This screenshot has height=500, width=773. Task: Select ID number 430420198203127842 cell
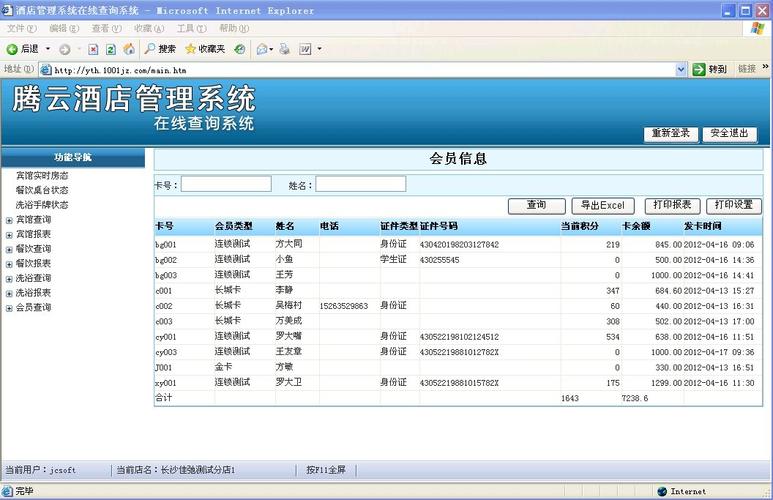pos(459,245)
